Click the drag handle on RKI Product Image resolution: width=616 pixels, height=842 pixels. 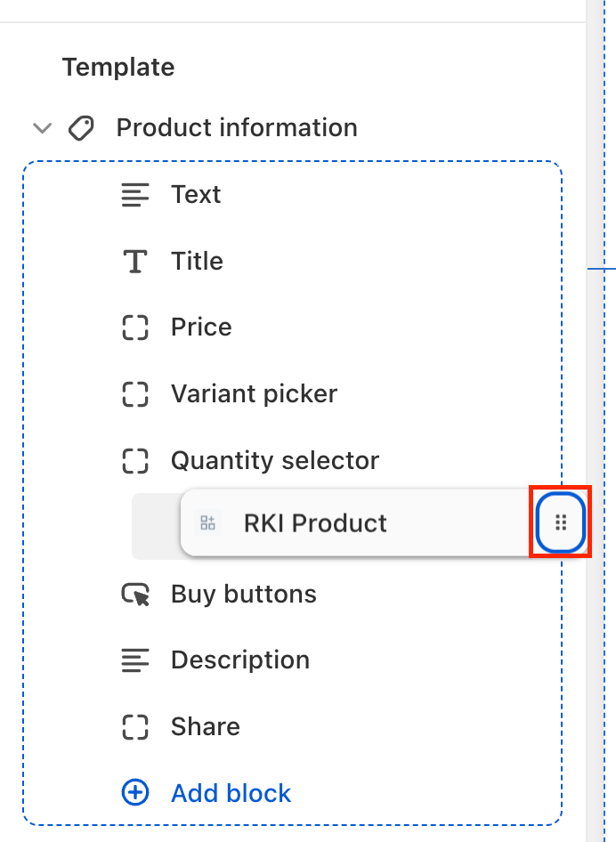(x=561, y=522)
